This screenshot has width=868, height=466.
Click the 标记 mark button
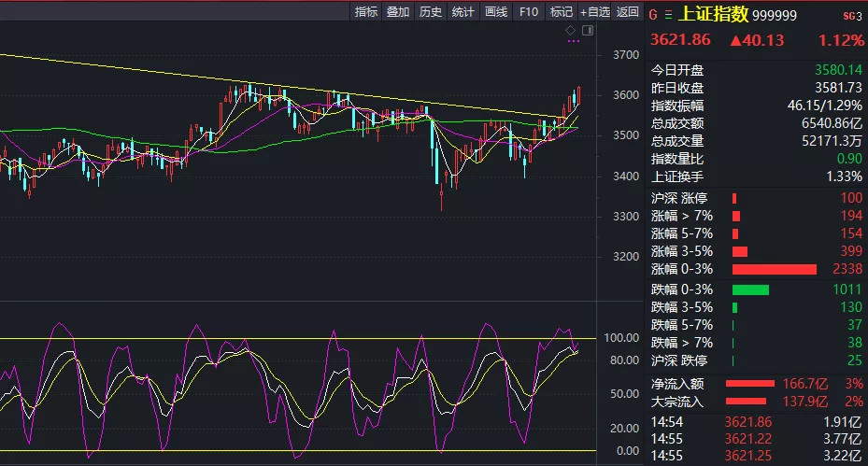coord(562,11)
